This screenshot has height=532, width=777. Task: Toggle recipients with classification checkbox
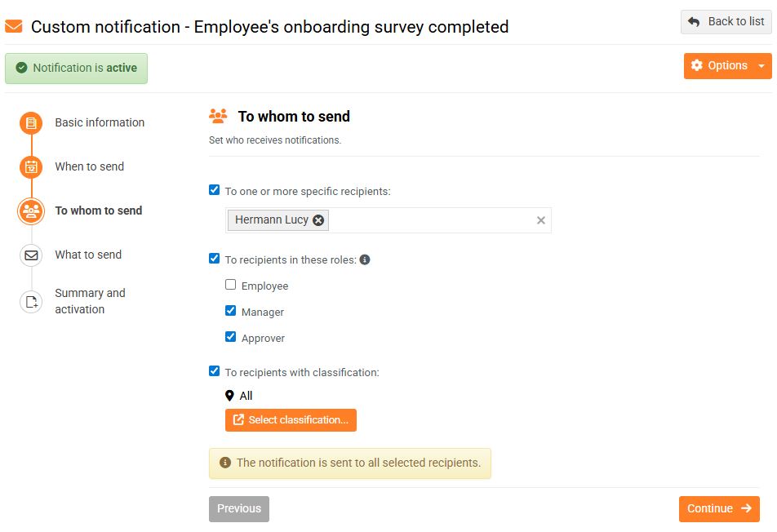click(x=215, y=372)
